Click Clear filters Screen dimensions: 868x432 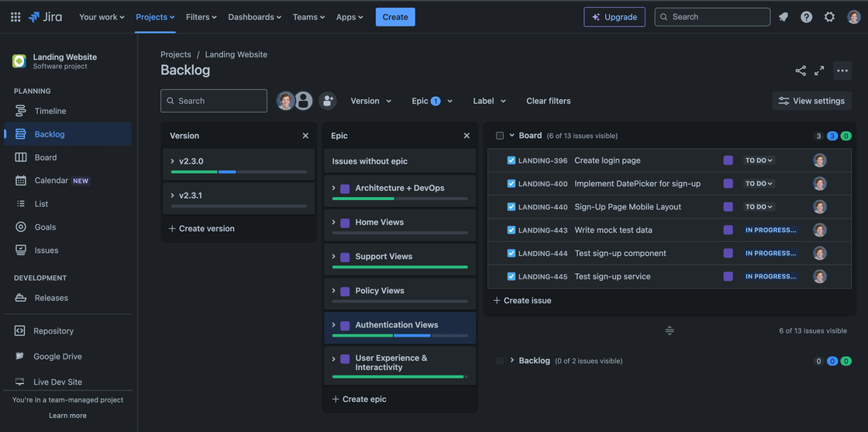[549, 101]
